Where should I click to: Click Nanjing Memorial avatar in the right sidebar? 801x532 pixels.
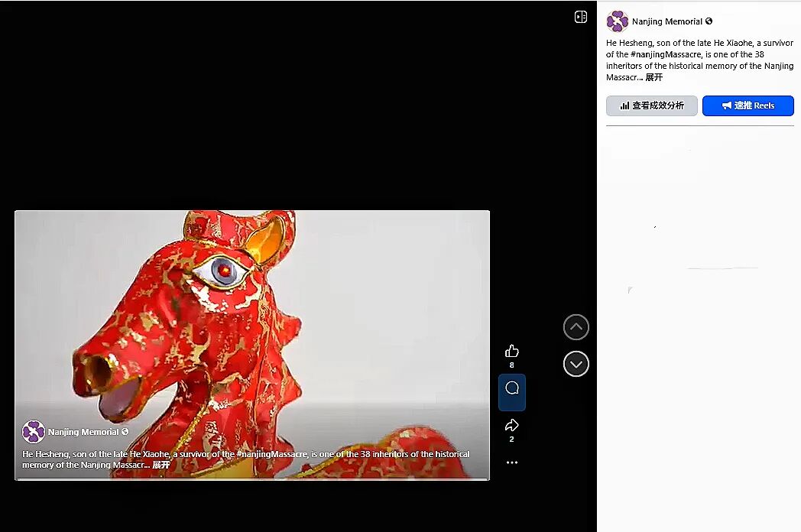coord(617,21)
